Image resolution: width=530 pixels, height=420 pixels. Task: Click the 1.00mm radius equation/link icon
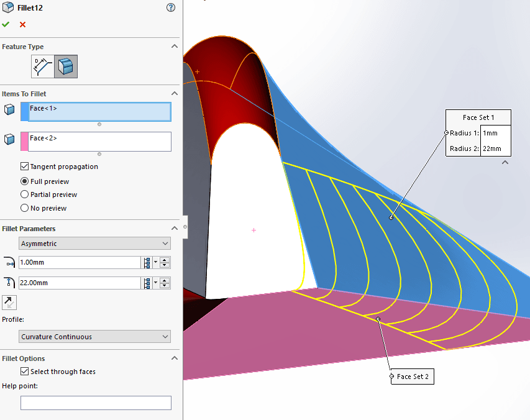pos(147,263)
